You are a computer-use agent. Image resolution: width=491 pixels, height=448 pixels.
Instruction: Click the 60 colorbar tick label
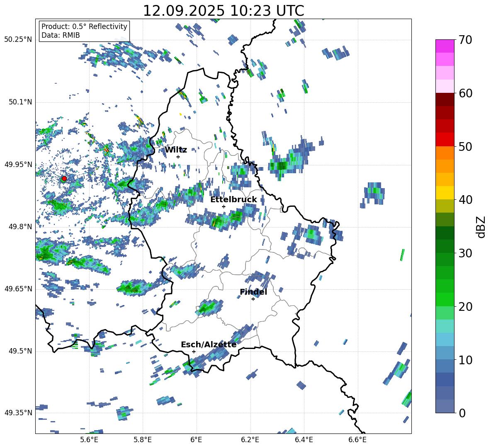(x=465, y=93)
